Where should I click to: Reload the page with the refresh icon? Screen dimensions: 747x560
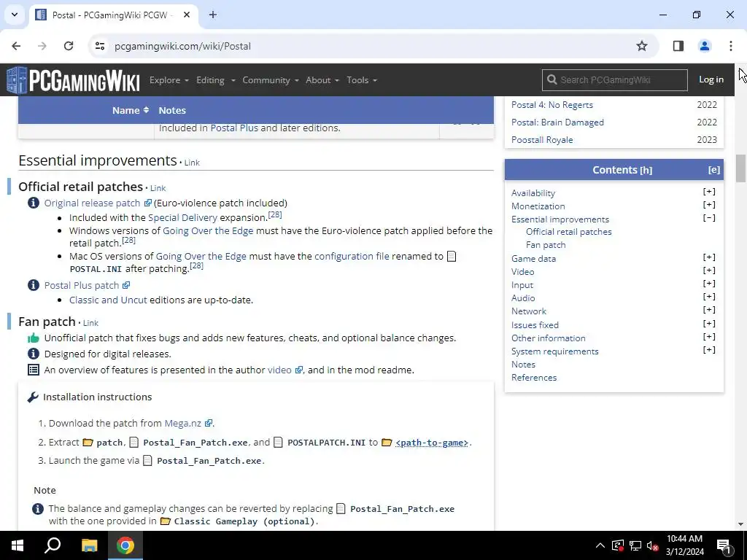tap(69, 46)
